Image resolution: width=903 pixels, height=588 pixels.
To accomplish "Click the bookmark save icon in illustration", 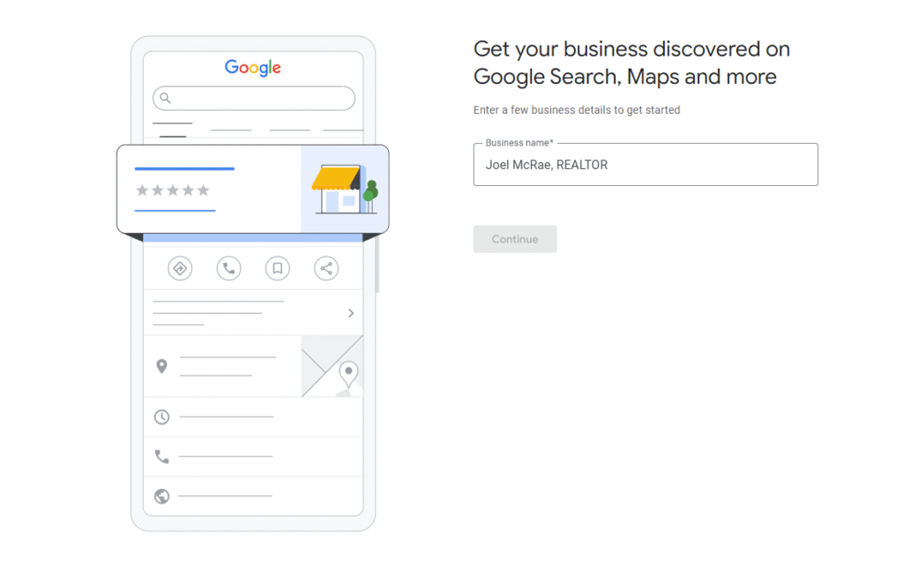I will (x=278, y=268).
